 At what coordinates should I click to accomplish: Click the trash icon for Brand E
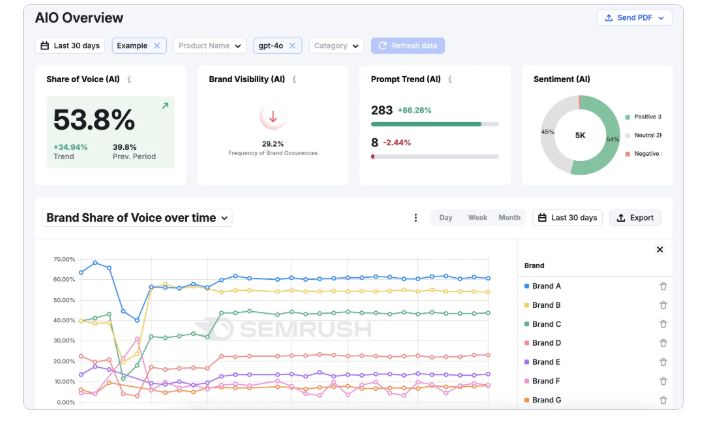click(x=662, y=362)
